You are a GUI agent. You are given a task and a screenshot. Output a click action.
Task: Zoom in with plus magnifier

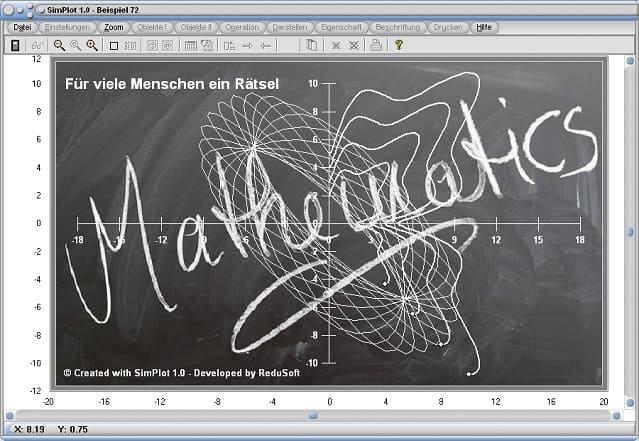pos(92,45)
